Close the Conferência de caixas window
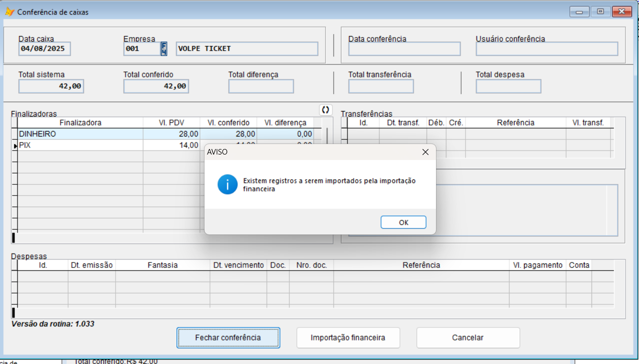Image resolution: width=639 pixels, height=364 pixels. pos(621,12)
